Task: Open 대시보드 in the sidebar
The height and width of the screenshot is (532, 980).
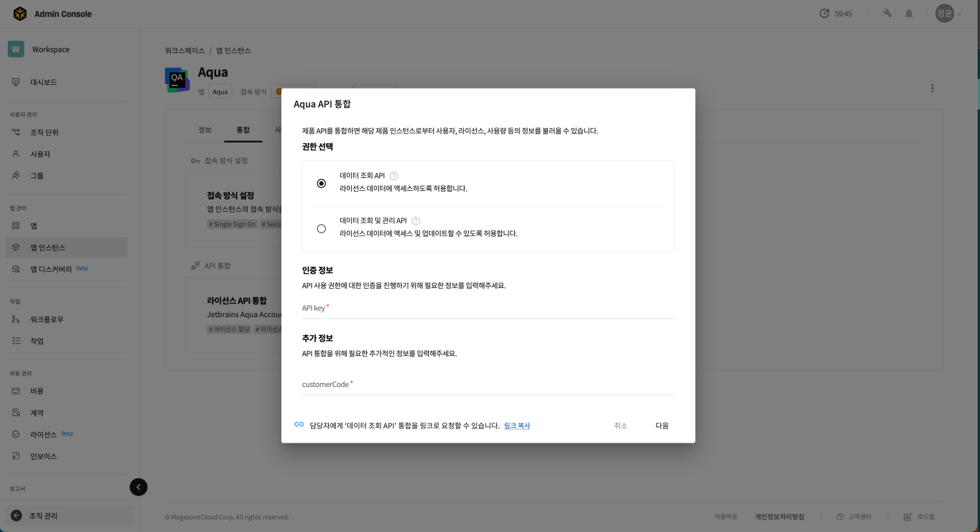Action: point(43,82)
